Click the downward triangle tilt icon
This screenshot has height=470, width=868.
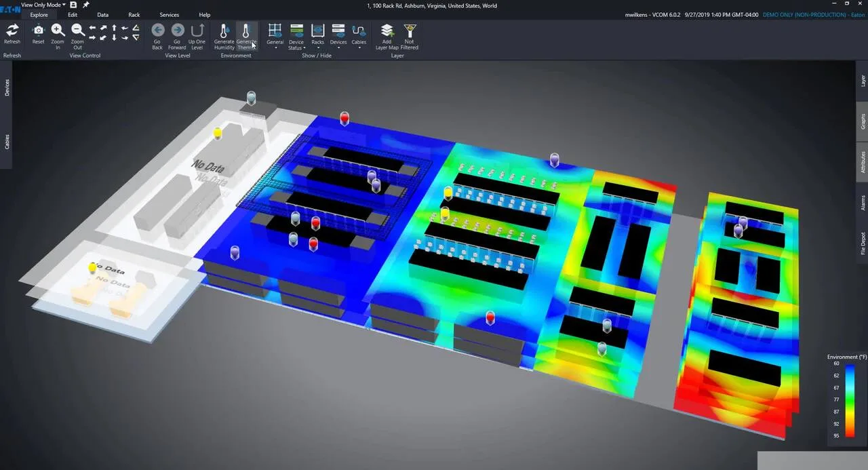pos(136,37)
